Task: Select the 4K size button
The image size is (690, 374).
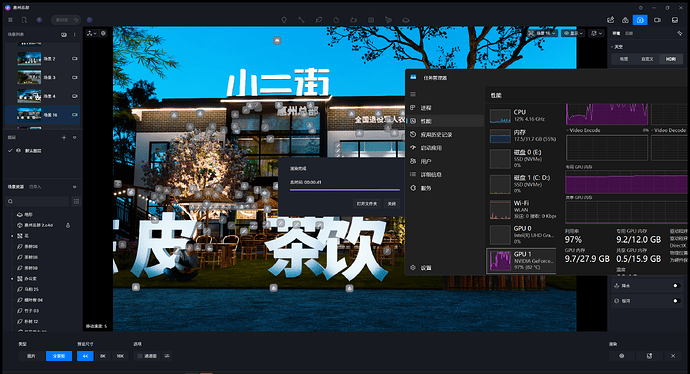Action: (x=85, y=356)
